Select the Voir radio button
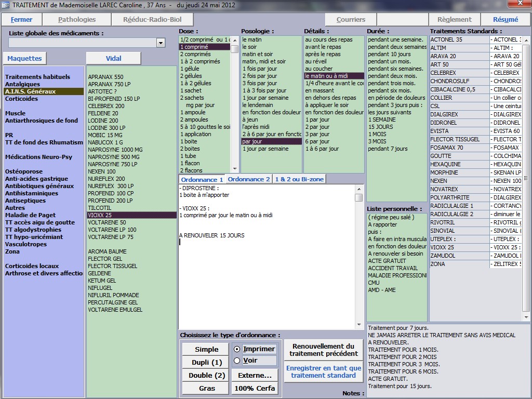 (x=237, y=361)
